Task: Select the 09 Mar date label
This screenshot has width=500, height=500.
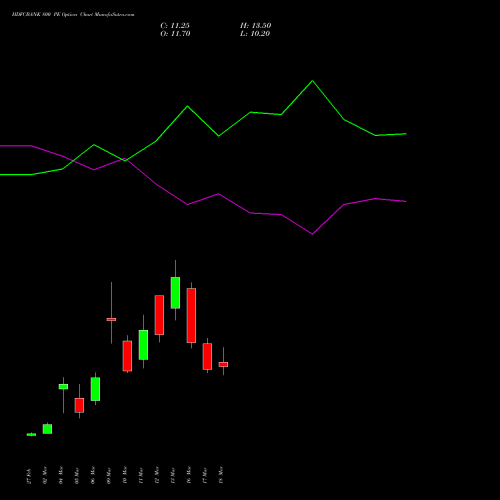Action: 109,475
